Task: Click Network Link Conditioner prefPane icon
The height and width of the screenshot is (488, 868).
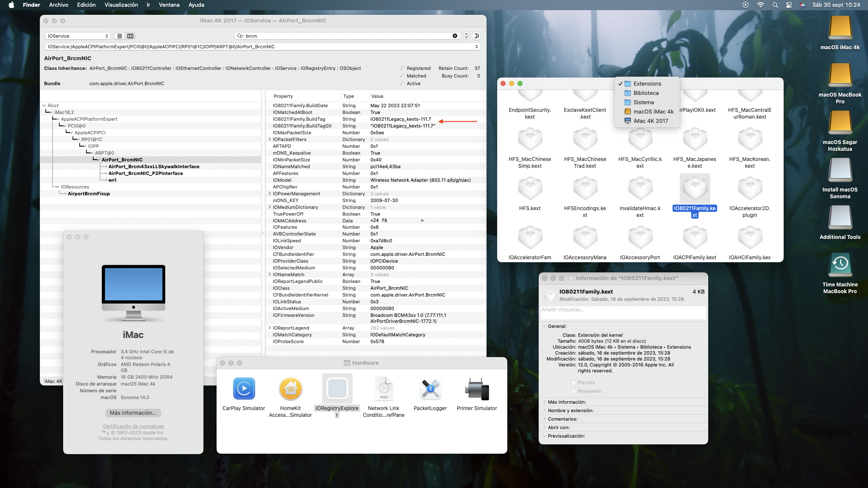Action: pyautogui.click(x=384, y=389)
